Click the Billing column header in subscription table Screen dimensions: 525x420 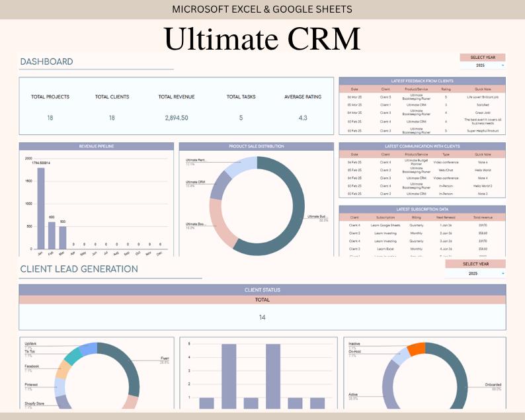(x=416, y=218)
